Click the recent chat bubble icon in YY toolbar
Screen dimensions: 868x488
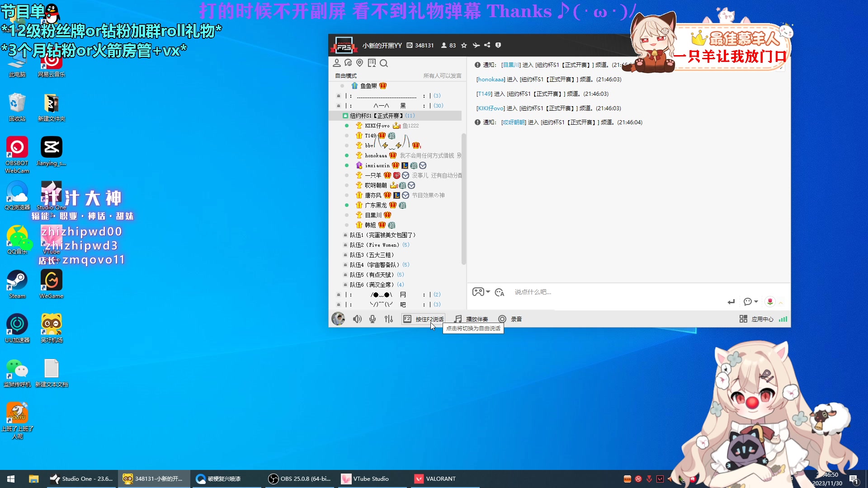pyautogui.click(x=348, y=63)
